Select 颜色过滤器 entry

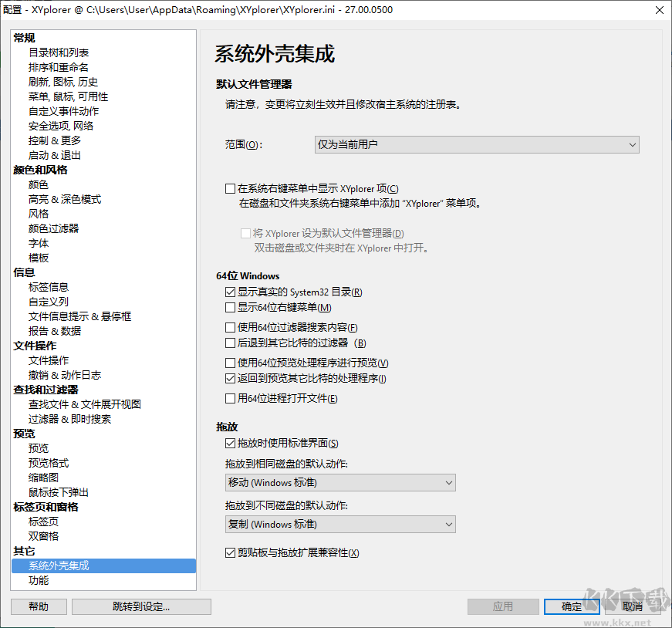point(53,228)
